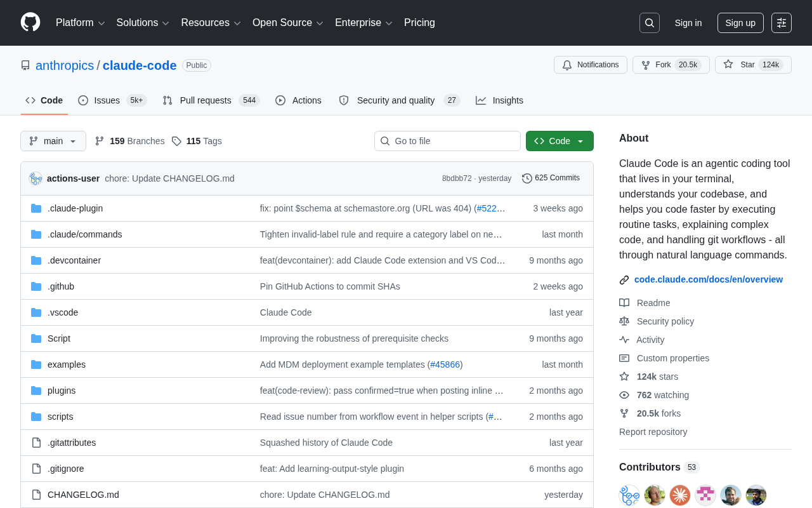Image resolution: width=812 pixels, height=508 pixels.
Task: Open the CHANGELOG.md file
Action: click(83, 495)
